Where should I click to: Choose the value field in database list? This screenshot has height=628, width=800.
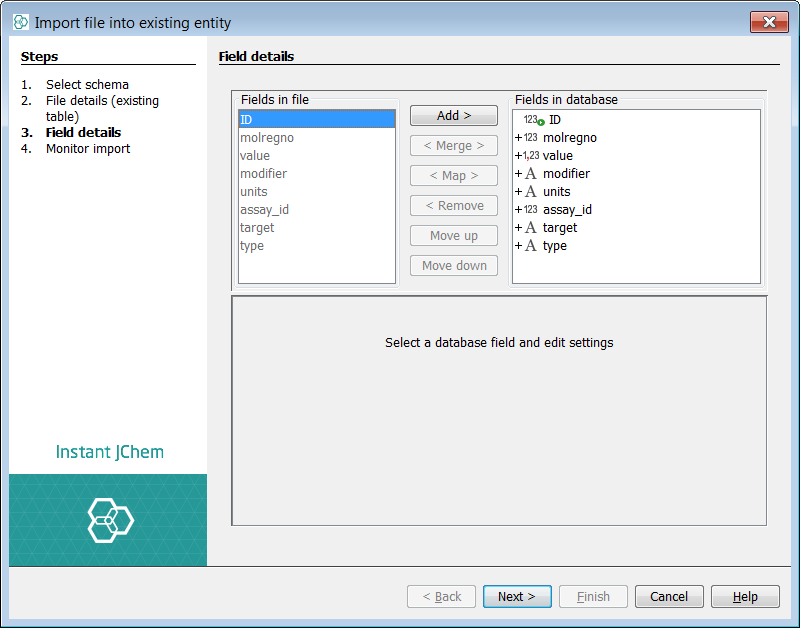tap(557, 156)
